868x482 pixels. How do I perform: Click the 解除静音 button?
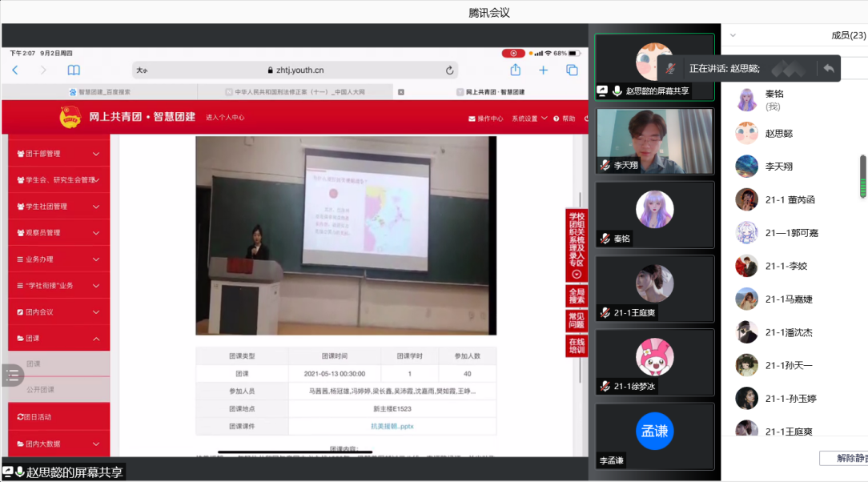845,458
